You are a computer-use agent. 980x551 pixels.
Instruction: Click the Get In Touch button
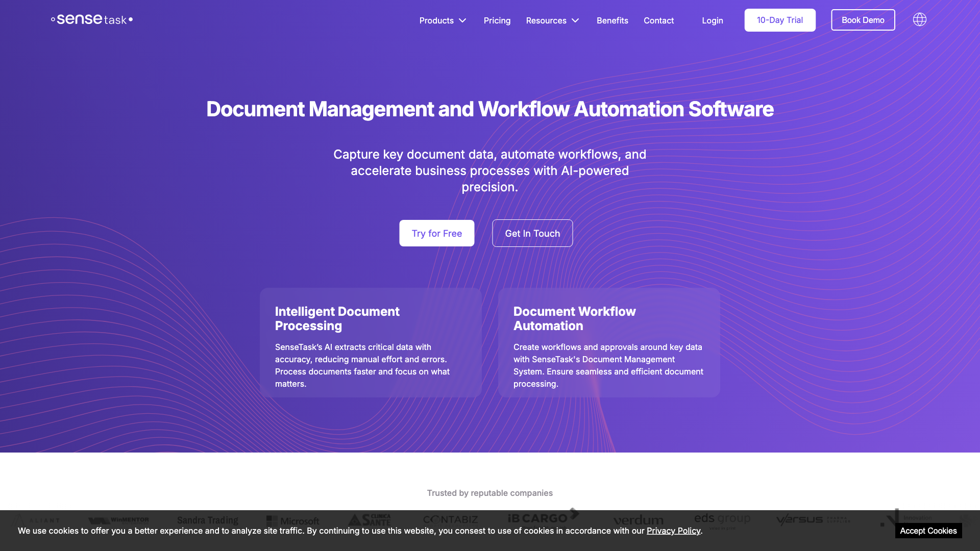pos(532,233)
